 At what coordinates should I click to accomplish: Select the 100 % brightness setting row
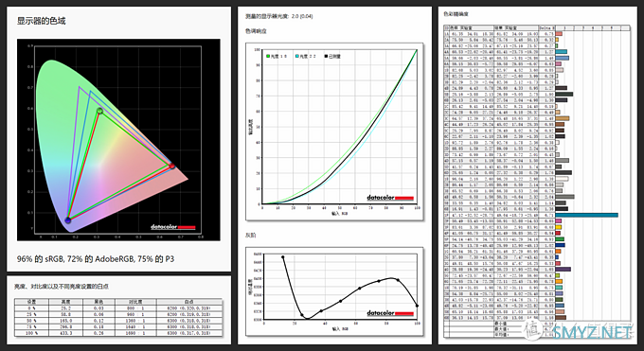(x=118, y=333)
